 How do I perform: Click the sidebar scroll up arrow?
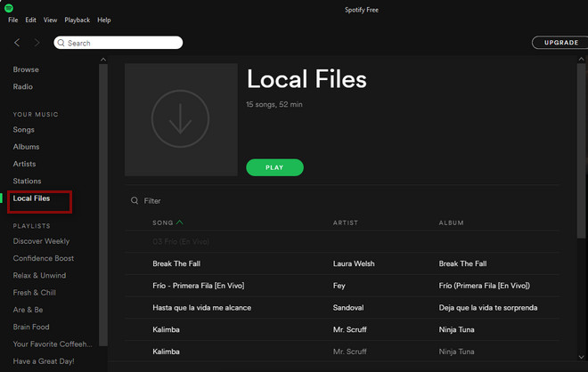coord(103,60)
